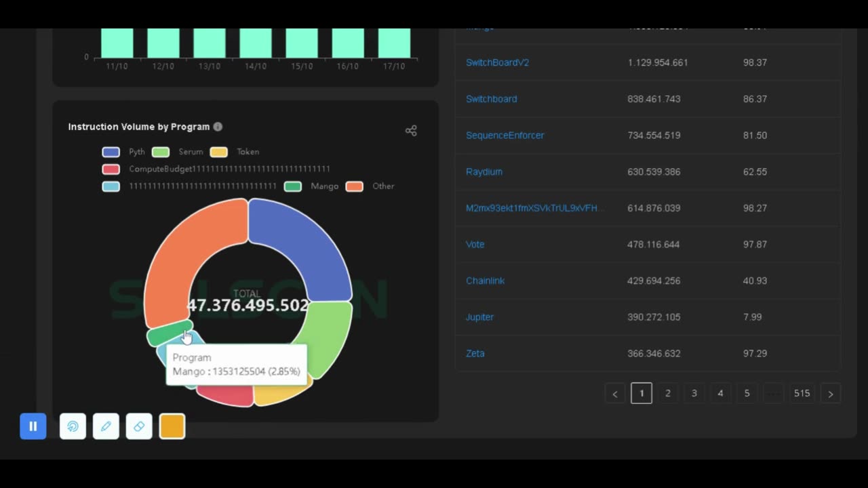This screenshot has height=488, width=868.
Task: Open Raydium program link
Action: point(484,172)
